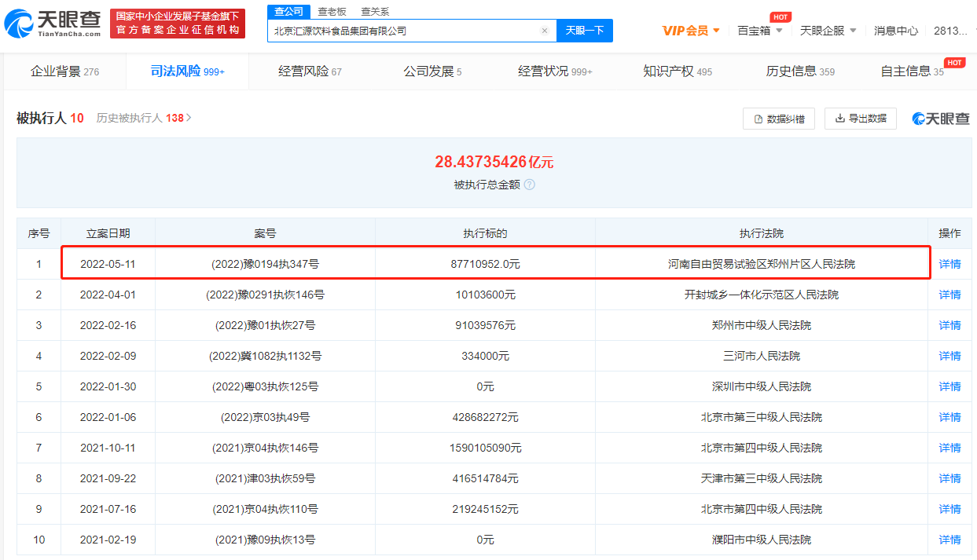Click the 执行标的 column header
This screenshot has width=977, height=560.
(485, 233)
